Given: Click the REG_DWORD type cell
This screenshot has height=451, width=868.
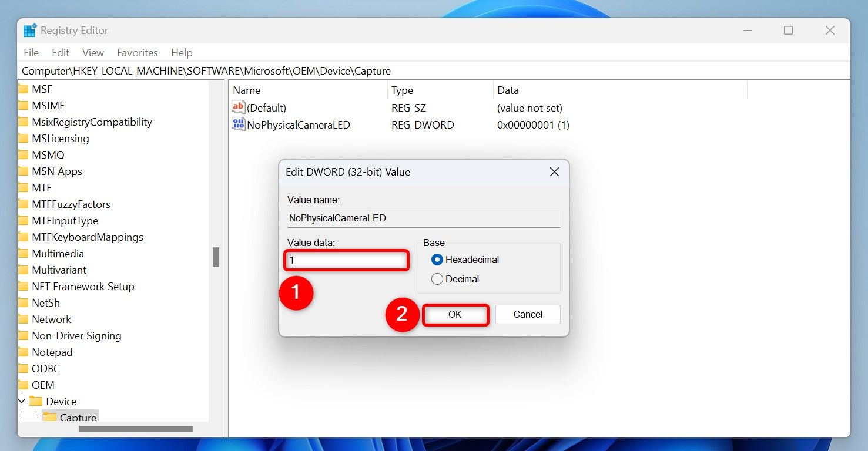Looking at the screenshot, I should pos(423,125).
